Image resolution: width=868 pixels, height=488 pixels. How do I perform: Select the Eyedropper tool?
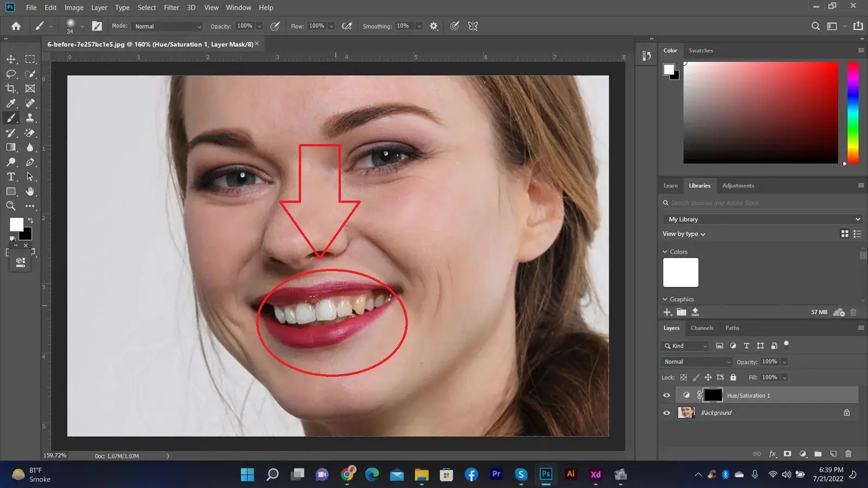[x=11, y=103]
